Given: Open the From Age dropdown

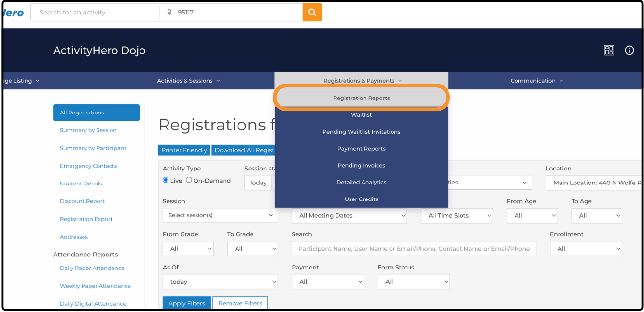Looking at the screenshot, I should [x=532, y=215].
